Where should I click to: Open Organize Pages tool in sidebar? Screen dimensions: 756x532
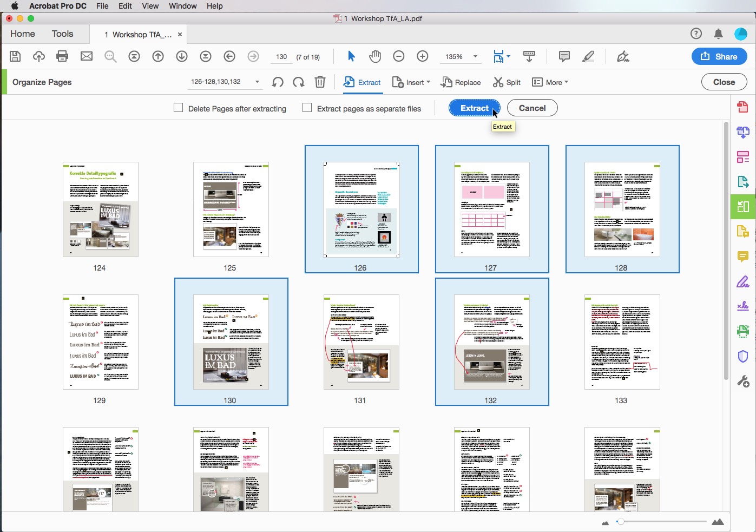(x=743, y=207)
